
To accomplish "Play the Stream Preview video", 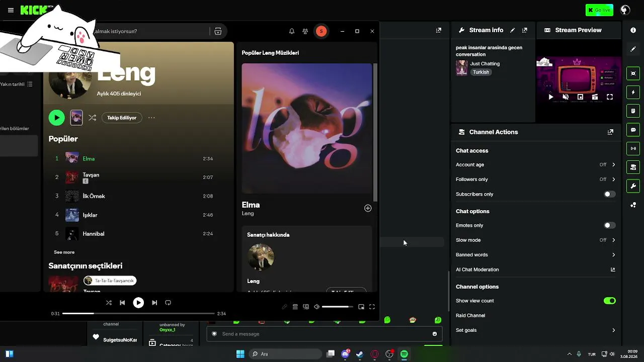I will click(x=551, y=97).
